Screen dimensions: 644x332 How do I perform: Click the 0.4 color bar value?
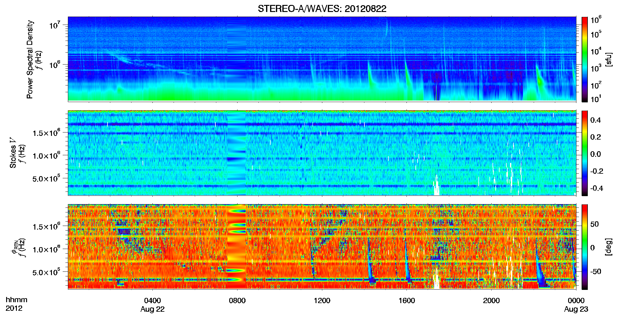[595, 120]
